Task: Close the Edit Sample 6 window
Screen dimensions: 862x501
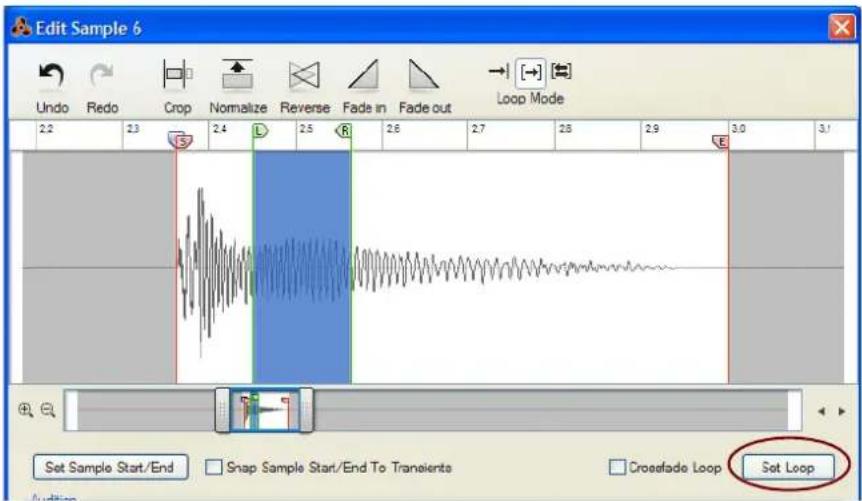Action: [x=841, y=27]
